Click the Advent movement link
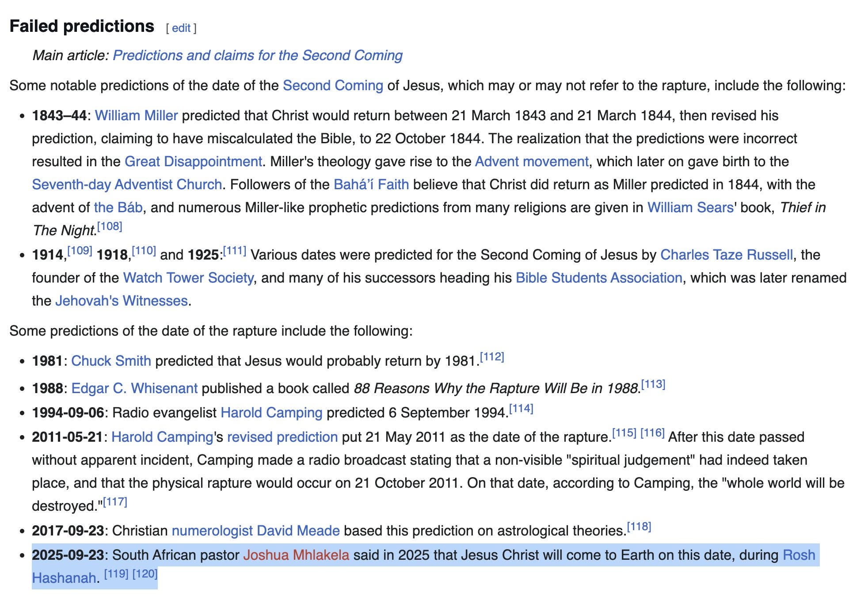Image resolution: width=868 pixels, height=604 pixels. click(x=531, y=162)
